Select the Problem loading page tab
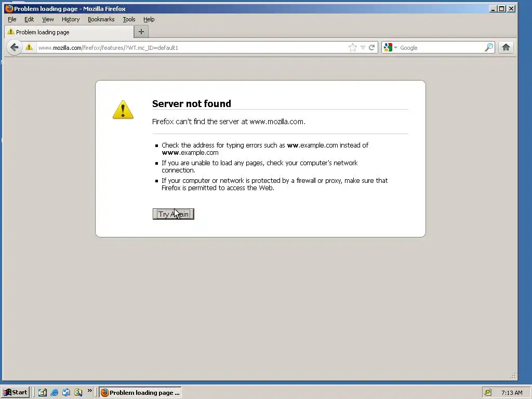Screen dimensions: 532x399 [x=69, y=32]
